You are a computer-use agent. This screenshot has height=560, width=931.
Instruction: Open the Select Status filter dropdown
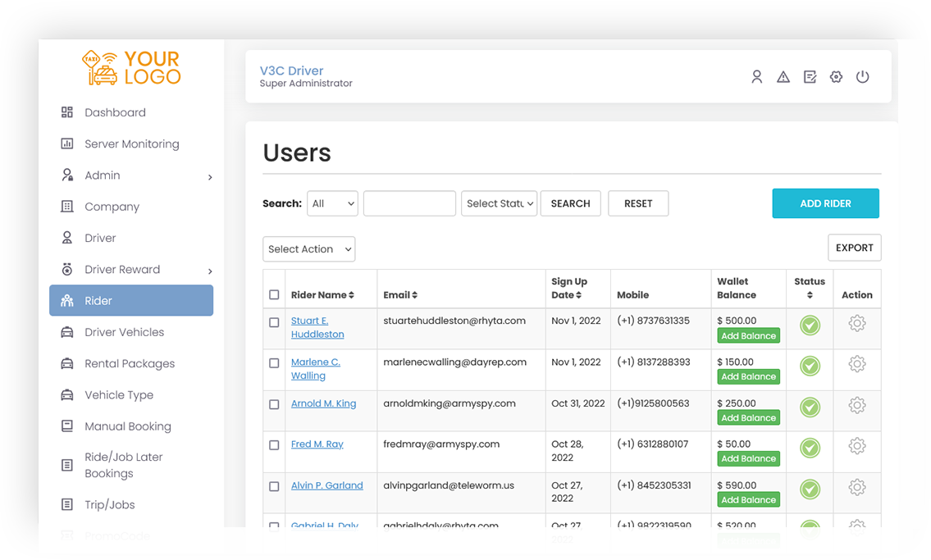coord(500,203)
